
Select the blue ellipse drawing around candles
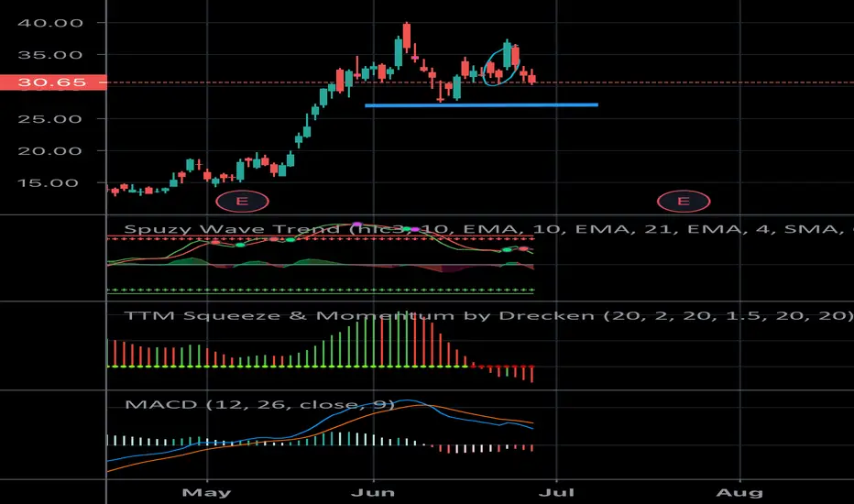[501, 67]
